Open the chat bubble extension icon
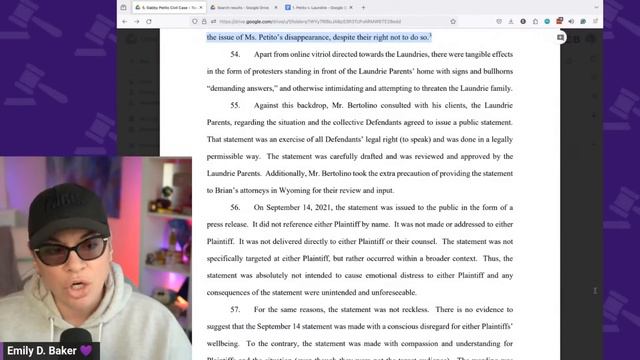 tap(583, 21)
